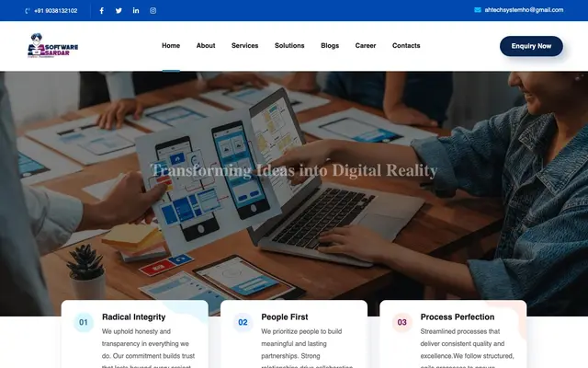Open the Twitter social icon
The height and width of the screenshot is (368, 588).
[119, 10]
